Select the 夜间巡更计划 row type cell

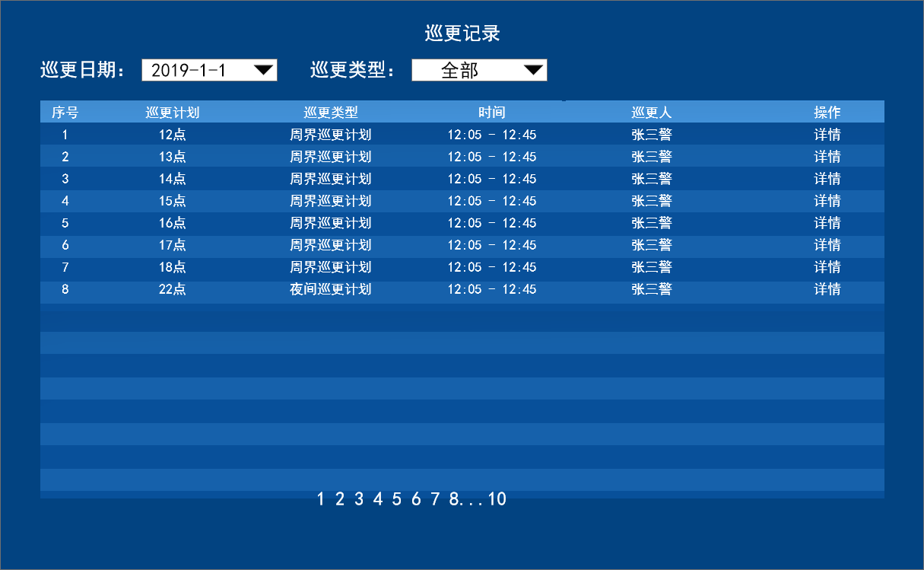click(x=330, y=289)
